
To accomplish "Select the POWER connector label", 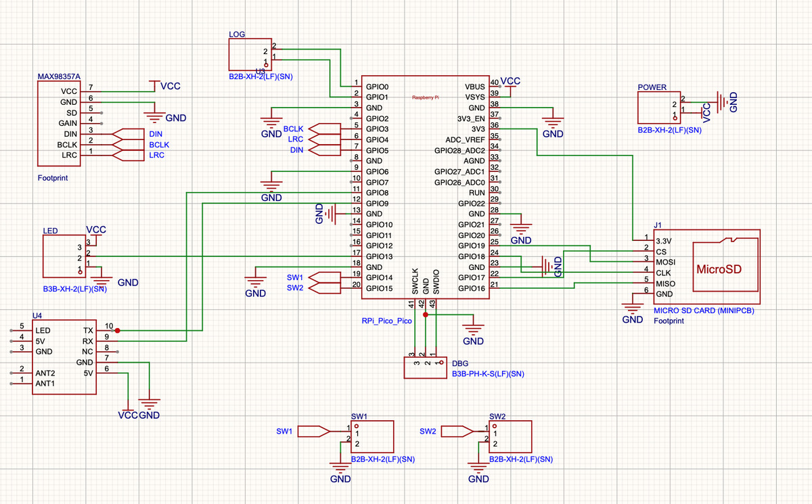I will pos(652,87).
